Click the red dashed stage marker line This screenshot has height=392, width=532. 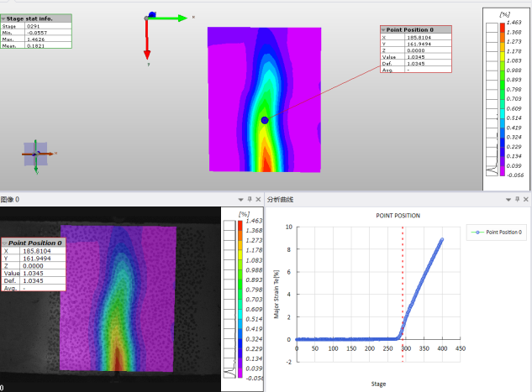pos(403,285)
